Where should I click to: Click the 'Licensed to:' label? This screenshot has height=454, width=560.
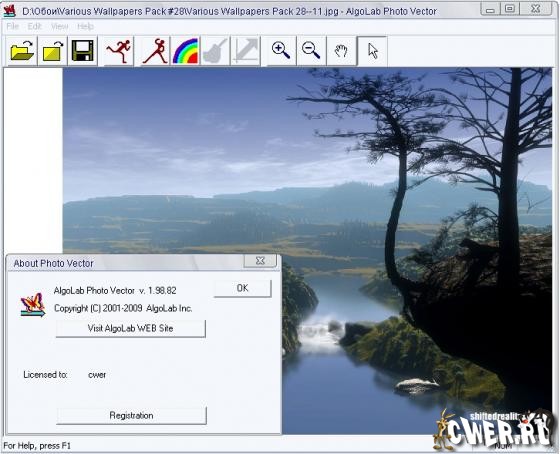click(45, 375)
